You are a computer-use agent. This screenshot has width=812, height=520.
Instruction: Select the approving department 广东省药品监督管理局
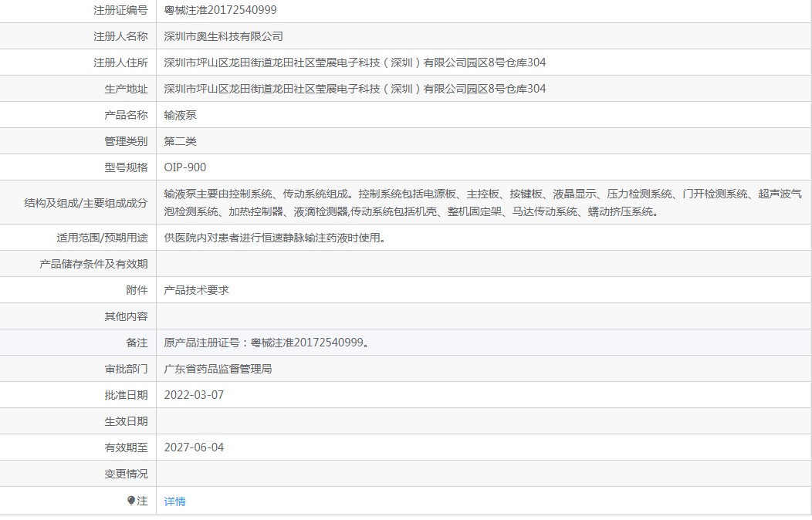(x=218, y=369)
